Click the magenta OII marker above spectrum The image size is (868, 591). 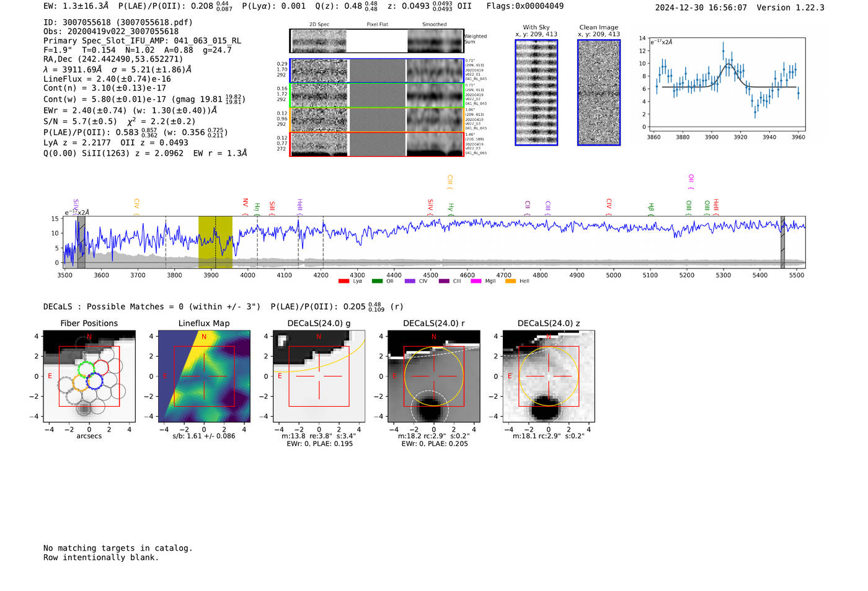(x=691, y=182)
